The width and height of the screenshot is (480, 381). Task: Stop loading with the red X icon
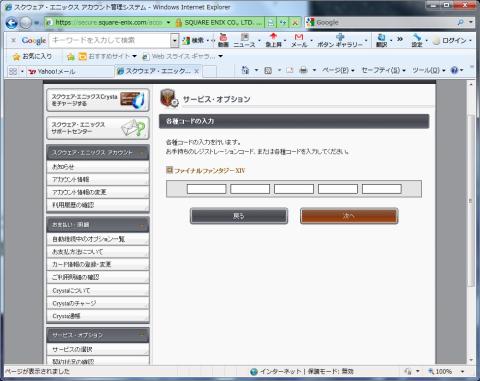(x=295, y=23)
